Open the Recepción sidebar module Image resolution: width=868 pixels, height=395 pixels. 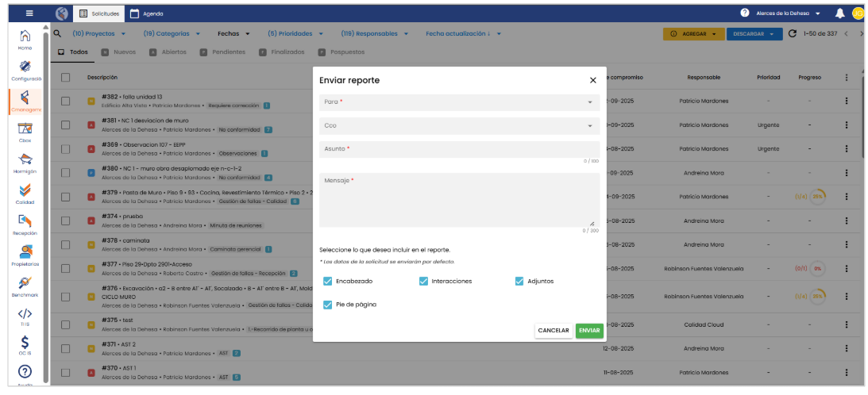[x=25, y=226]
